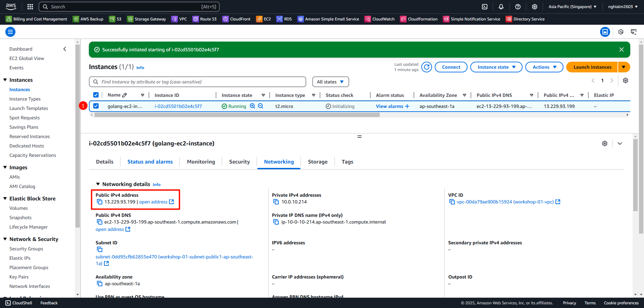Copy the availability zone ap-southeast-1a
The width and height of the screenshot is (644, 308).
[100, 284]
